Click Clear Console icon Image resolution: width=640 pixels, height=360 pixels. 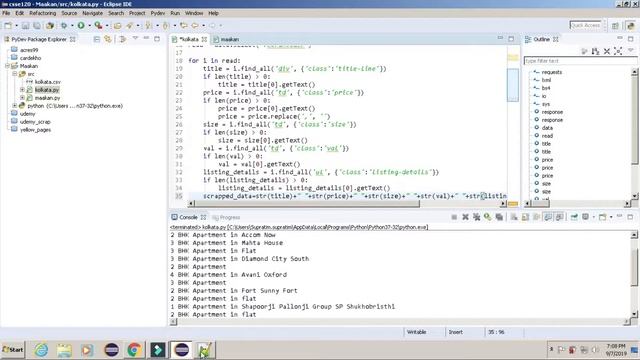click(x=514, y=217)
